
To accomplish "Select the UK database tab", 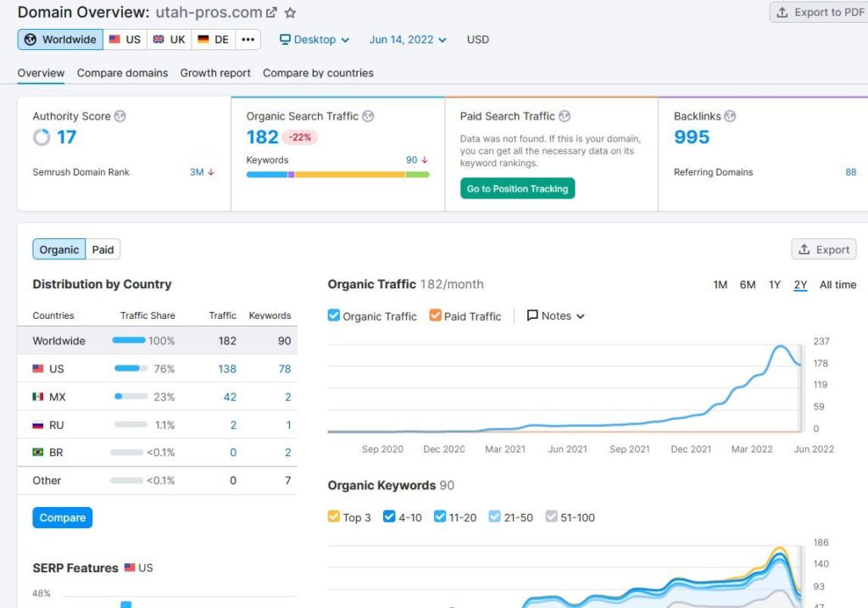I will coord(170,39).
